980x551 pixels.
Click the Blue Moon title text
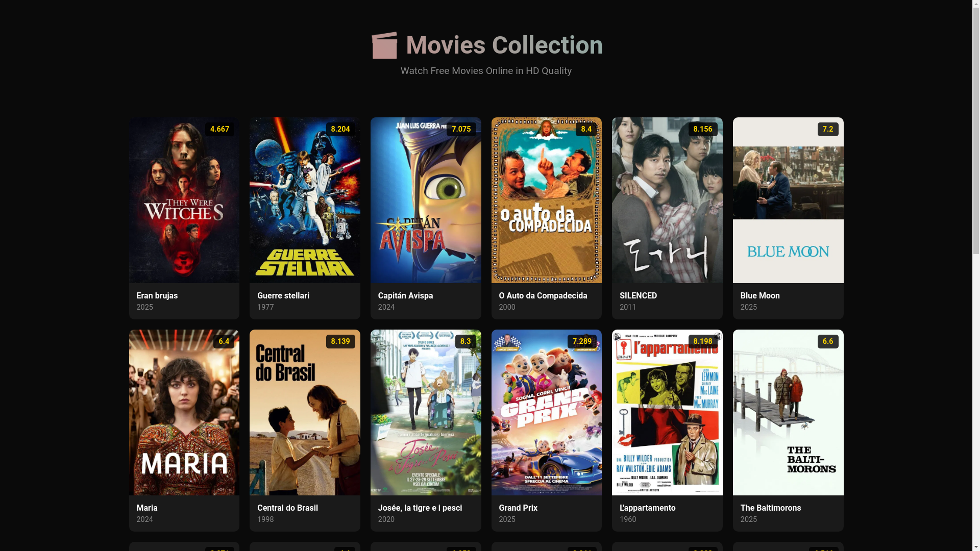click(x=760, y=296)
